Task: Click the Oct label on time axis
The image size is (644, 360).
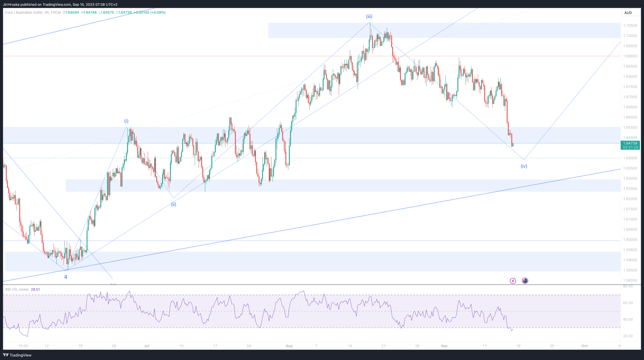Action: [x=585, y=346]
